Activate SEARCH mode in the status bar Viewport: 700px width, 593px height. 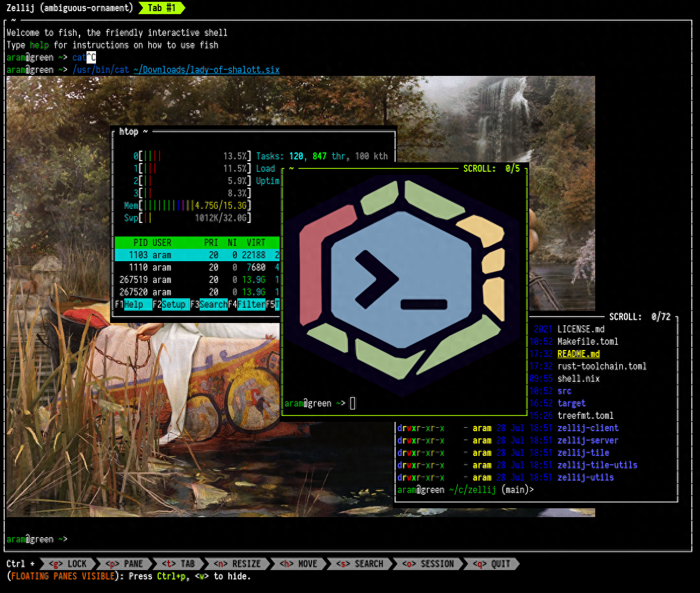point(360,564)
